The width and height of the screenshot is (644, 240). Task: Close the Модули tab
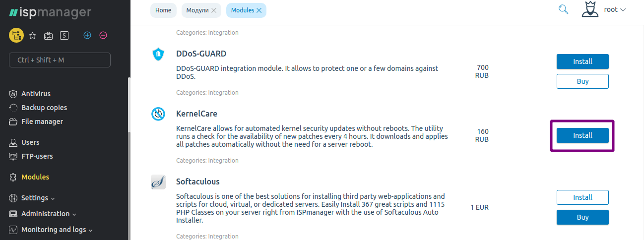(x=214, y=10)
